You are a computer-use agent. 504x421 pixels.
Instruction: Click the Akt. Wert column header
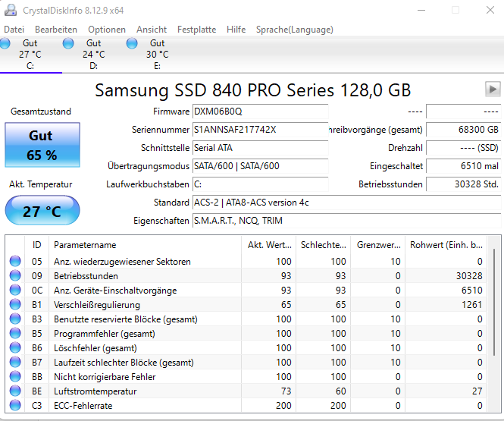click(x=269, y=245)
